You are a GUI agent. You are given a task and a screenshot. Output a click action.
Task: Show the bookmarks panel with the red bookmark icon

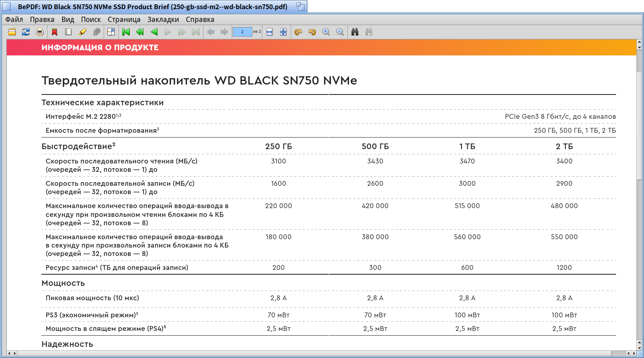click(x=55, y=32)
